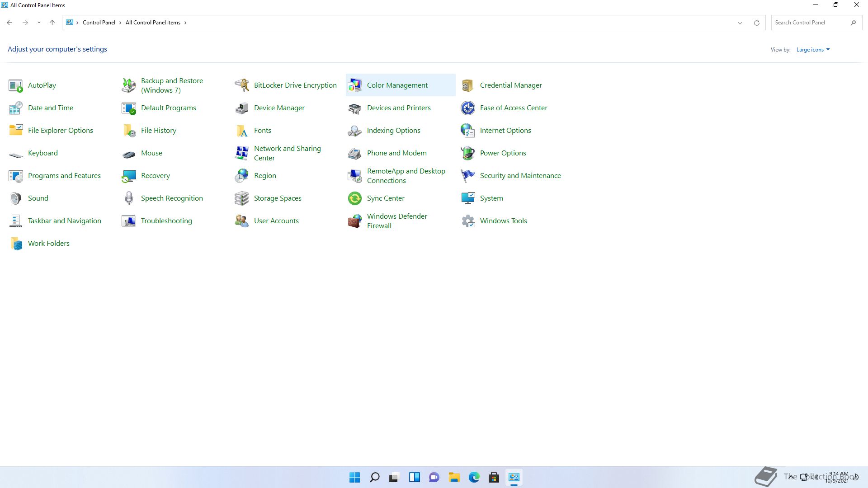Open the recent locations dropdown arrow

[x=39, y=23]
